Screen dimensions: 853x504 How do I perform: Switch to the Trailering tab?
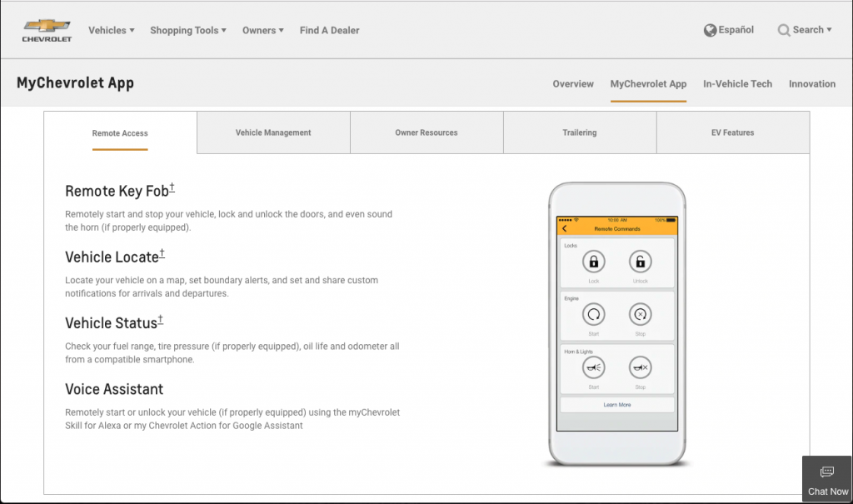click(x=580, y=132)
